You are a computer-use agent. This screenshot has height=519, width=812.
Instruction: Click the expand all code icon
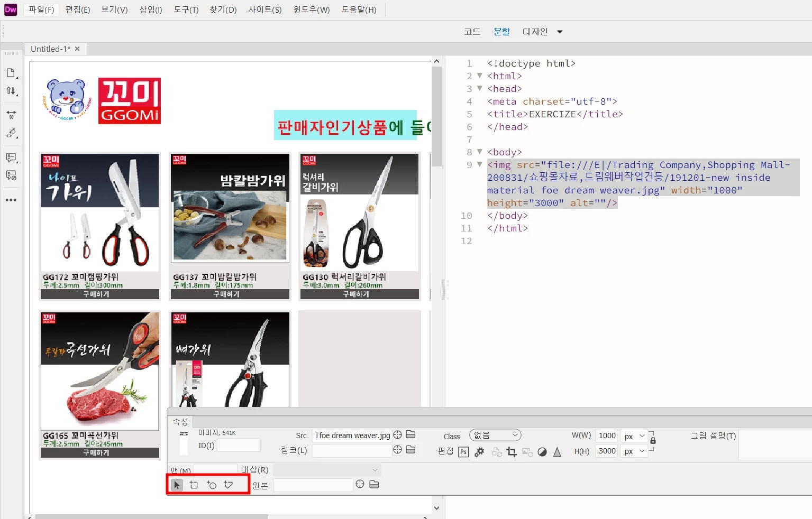click(x=11, y=114)
